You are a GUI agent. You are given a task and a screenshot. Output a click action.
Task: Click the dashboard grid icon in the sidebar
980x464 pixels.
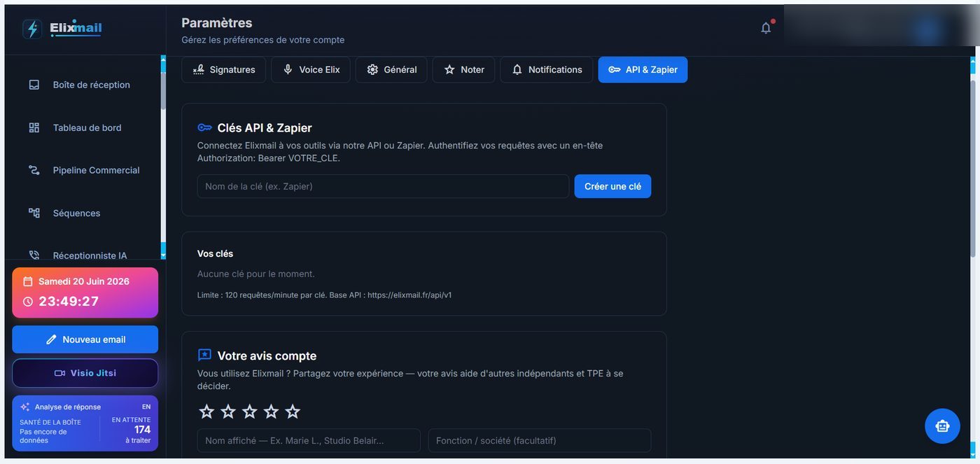(34, 127)
